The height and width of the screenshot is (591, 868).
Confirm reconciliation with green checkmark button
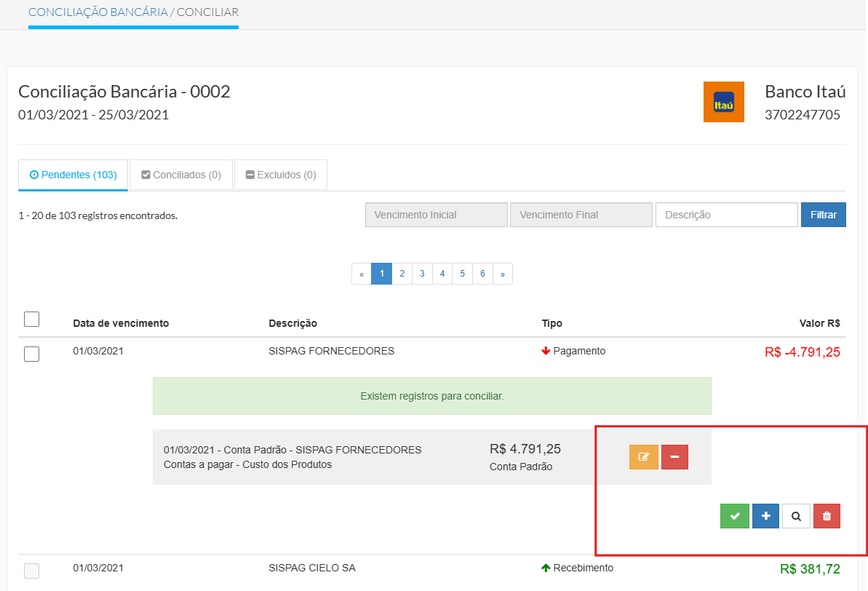pos(735,516)
